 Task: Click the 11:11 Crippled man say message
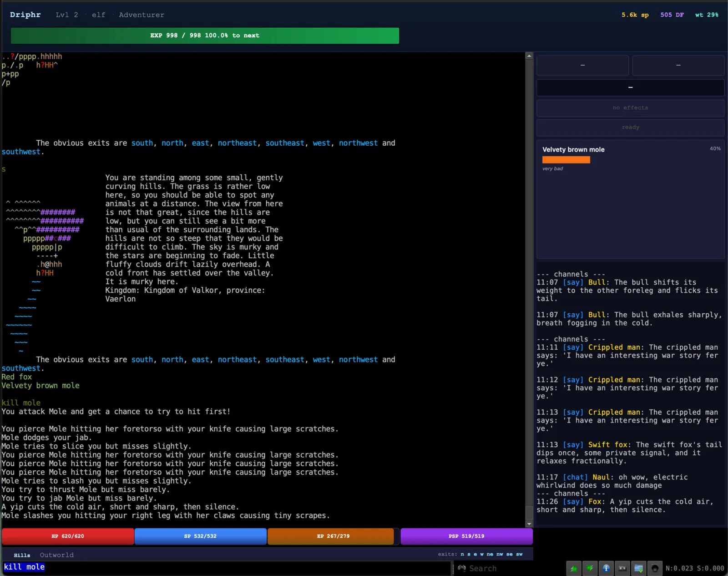coord(627,356)
